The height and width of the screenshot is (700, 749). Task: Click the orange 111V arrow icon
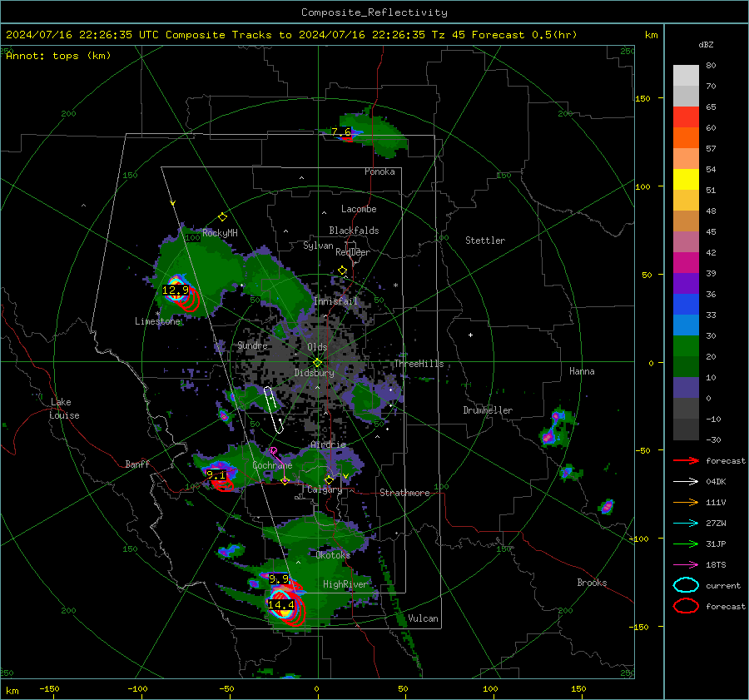click(686, 502)
